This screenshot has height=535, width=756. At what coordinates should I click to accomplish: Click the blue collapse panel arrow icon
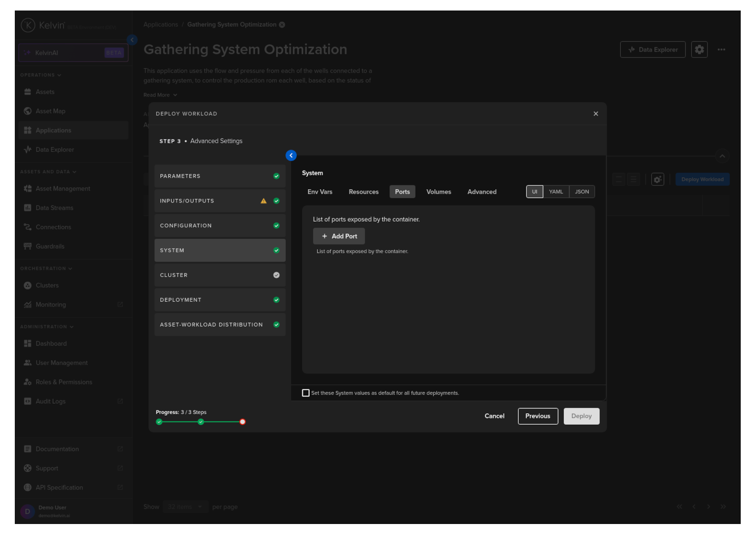pos(291,155)
